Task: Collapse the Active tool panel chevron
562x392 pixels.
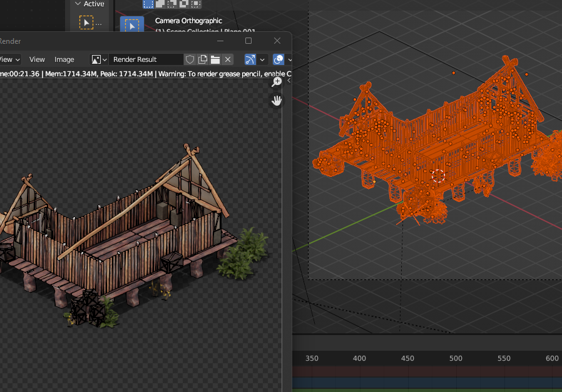Action: (78, 4)
